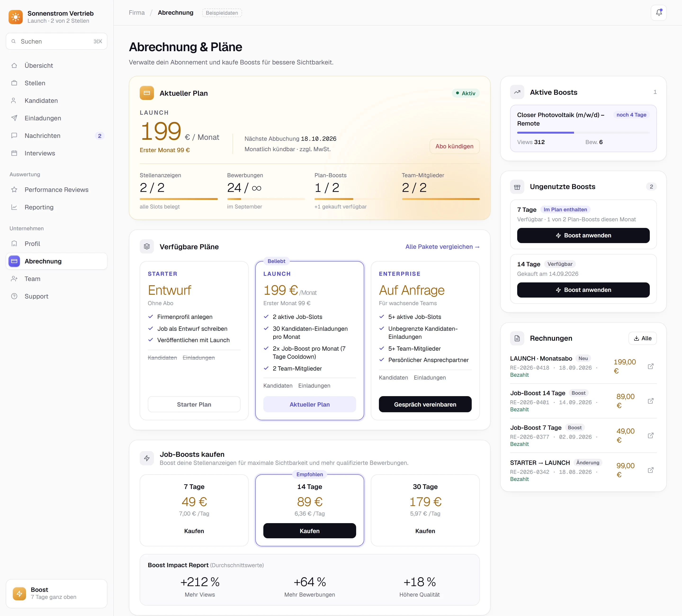Open Kandidaten in the sidebar
The height and width of the screenshot is (616, 682).
pos(57,100)
